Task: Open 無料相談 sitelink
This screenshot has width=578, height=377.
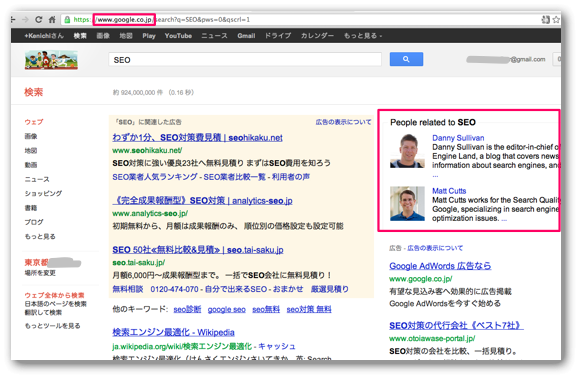Action: [x=128, y=289]
